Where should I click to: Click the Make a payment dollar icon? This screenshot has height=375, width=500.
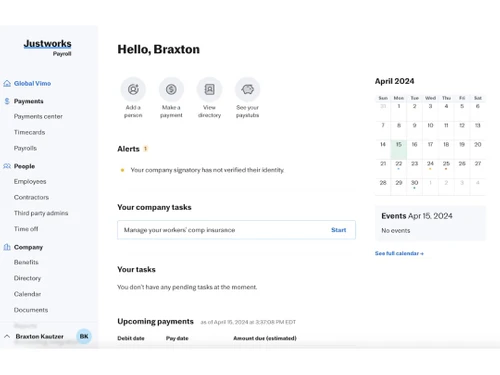point(171,89)
